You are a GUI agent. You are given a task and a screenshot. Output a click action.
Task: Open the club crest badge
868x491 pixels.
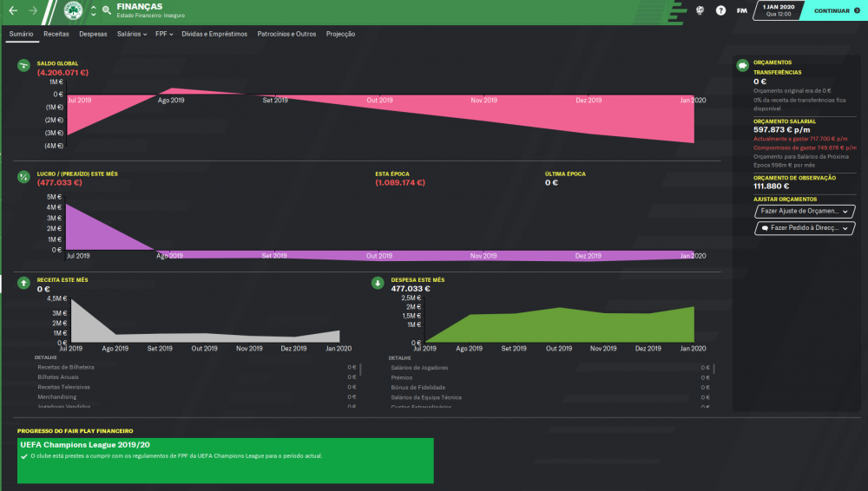point(73,10)
